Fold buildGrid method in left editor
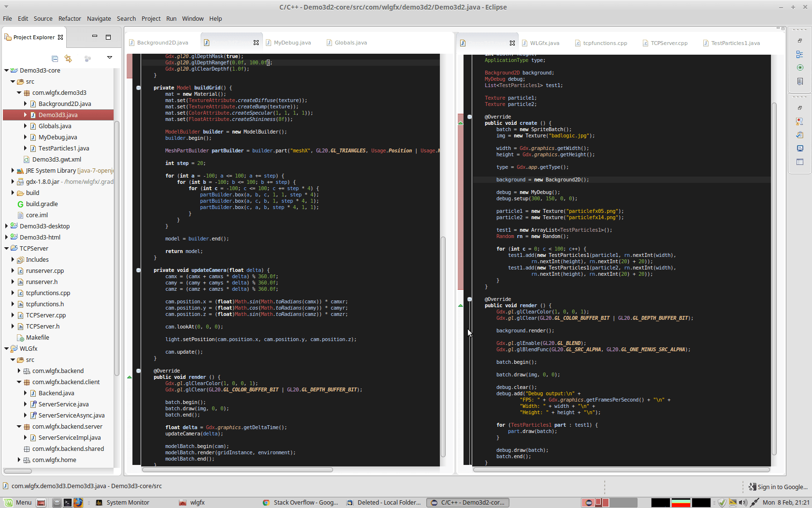Image resolution: width=812 pixels, height=508 pixels. click(138, 88)
